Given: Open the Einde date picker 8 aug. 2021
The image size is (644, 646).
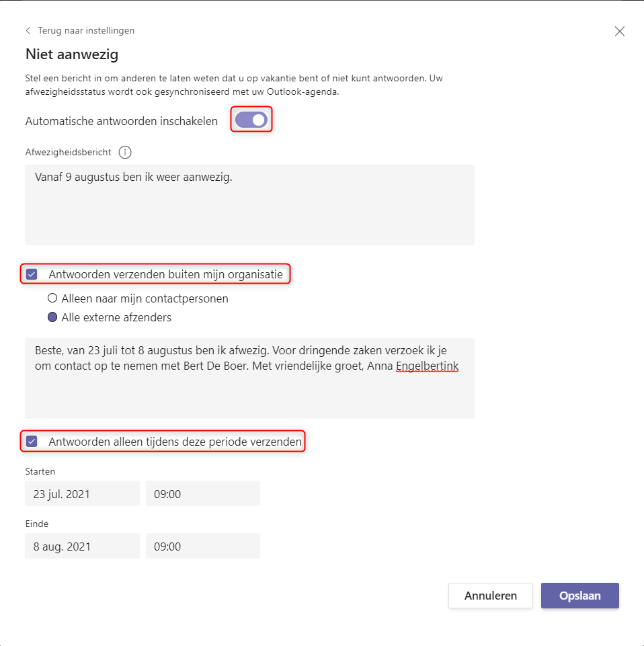Looking at the screenshot, I should (x=83, y=546).
